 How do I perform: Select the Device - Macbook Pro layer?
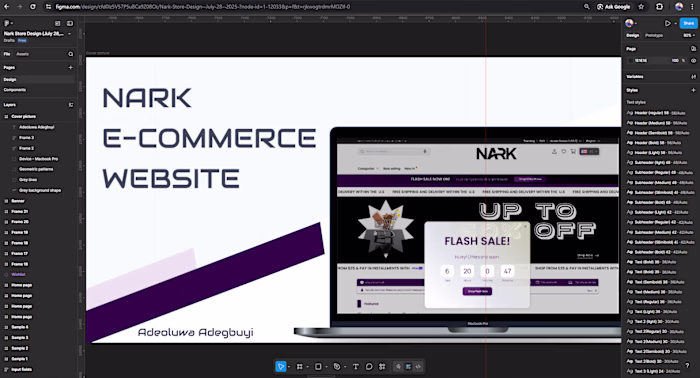pyautogui.click(x=38, y=159)
